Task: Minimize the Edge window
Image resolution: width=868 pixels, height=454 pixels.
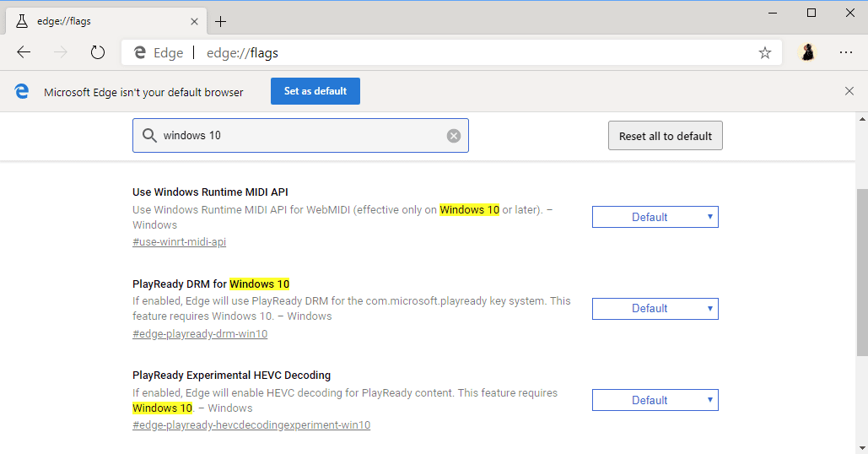Action: [x=773, y=13]
